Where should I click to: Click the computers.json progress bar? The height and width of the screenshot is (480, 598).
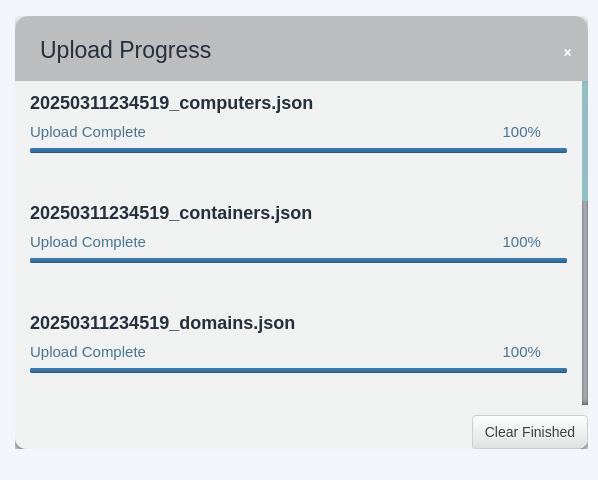(298, 151)
